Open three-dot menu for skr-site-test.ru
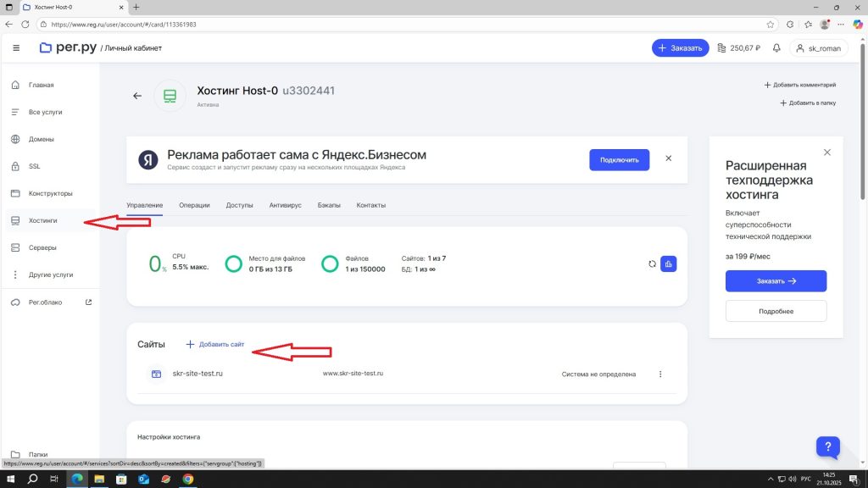This screenshot has height=488, width=868. click(x=660, y=374)
